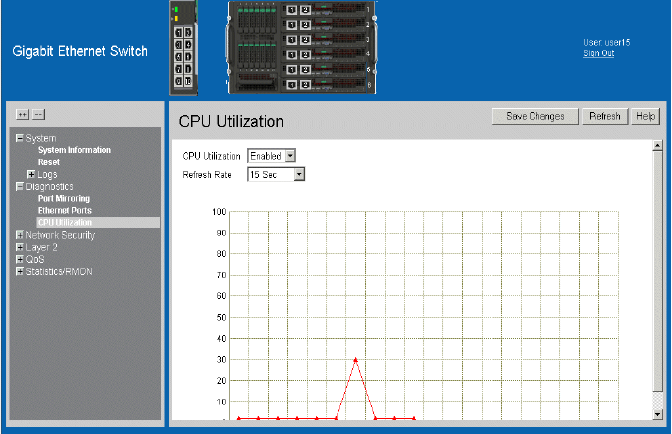Image resolution: width=672 pixels, height=434 pixels.
Task: Expand the Statistics/RMON section
Action: pos(19,271)
